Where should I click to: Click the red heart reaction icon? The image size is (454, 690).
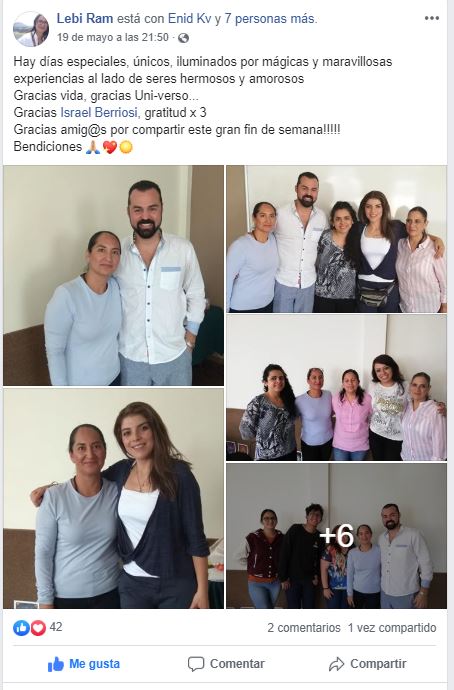38,628
